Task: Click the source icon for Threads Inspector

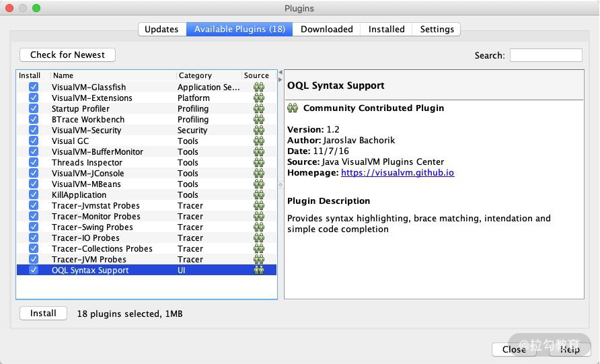Action: tap(258, 163)
